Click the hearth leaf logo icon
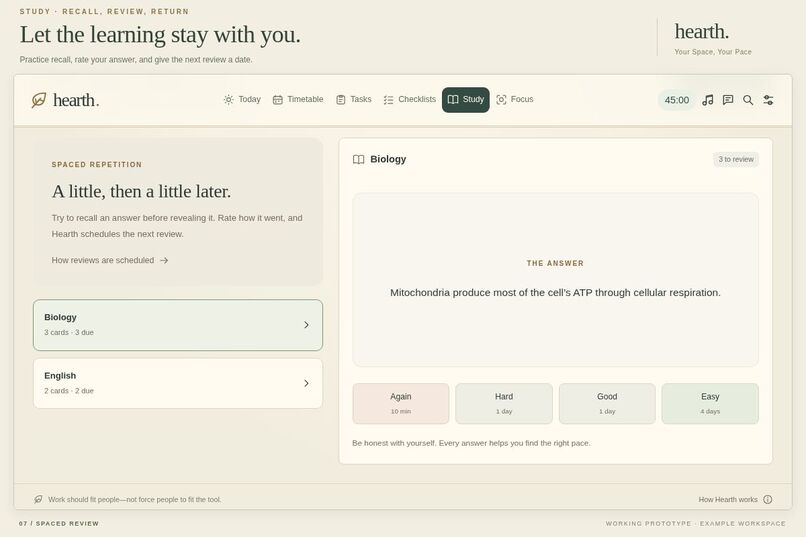806x537 pixels. click(39, 100)
